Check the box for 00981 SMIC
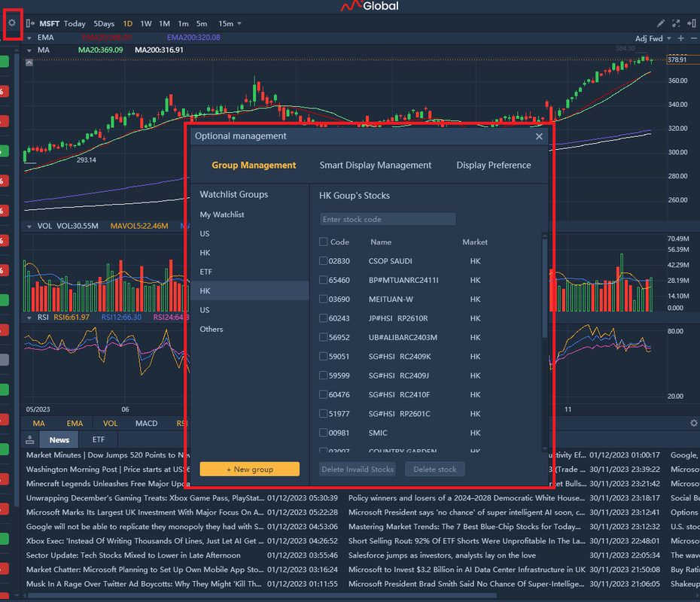The width and height of the screenshot is (700, 602). click(323, 433)
